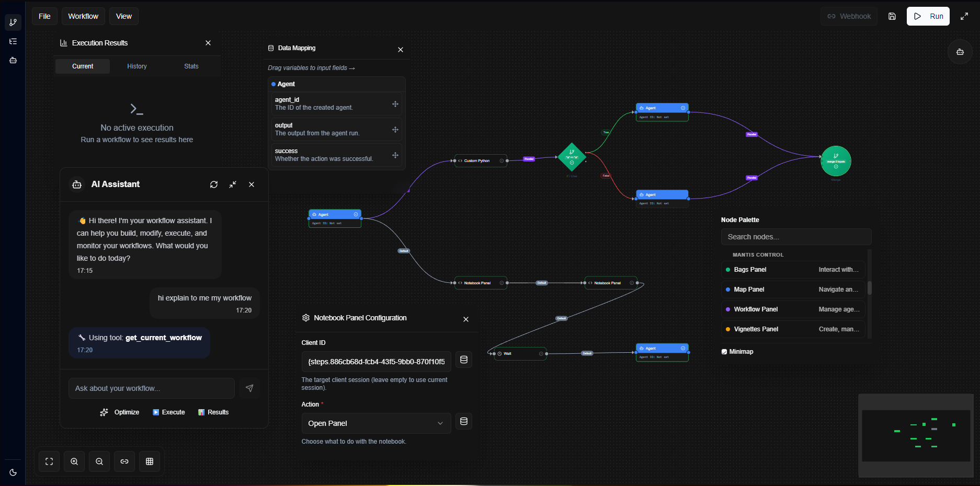Refresh the AI Assistant conversation
Screen dimensions: 980x486
tap(213, 184)
